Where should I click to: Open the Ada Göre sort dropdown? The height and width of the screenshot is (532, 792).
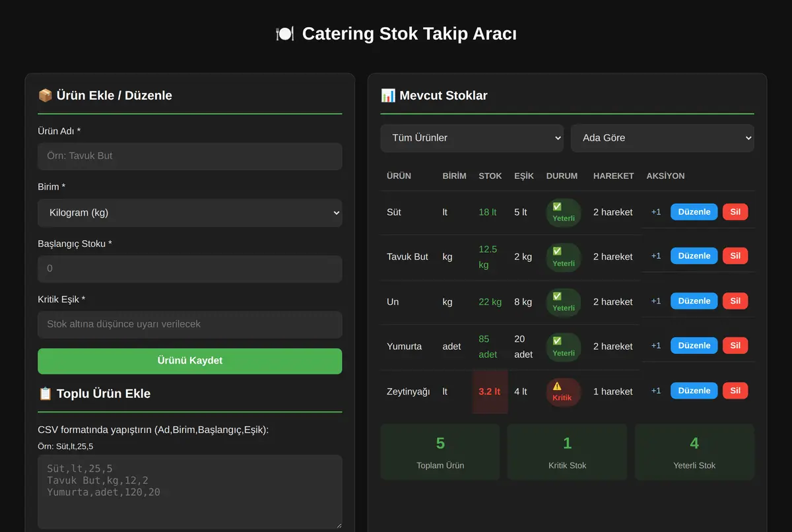coord(662,138)
